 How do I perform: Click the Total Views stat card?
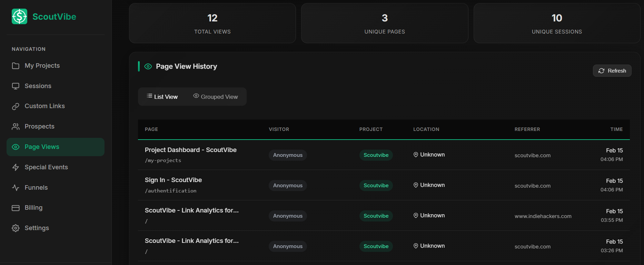point(212,23)
